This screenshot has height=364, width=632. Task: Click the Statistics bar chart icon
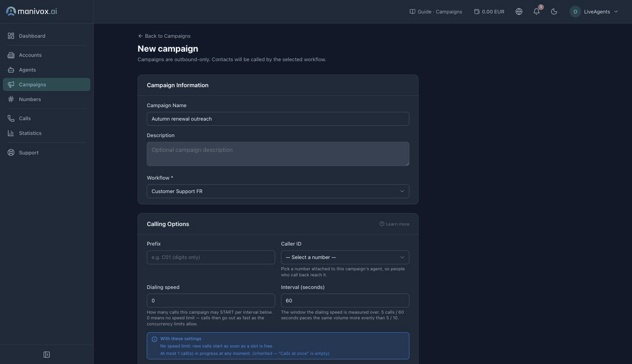(x=11, y=133)
